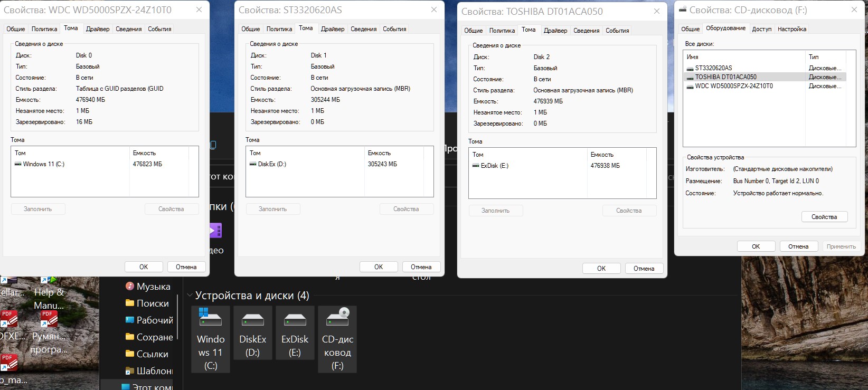868x390 pixels.
Task: Collapse the Устройства и диски group
Action: pyautogui.click(x=190, y=296)
